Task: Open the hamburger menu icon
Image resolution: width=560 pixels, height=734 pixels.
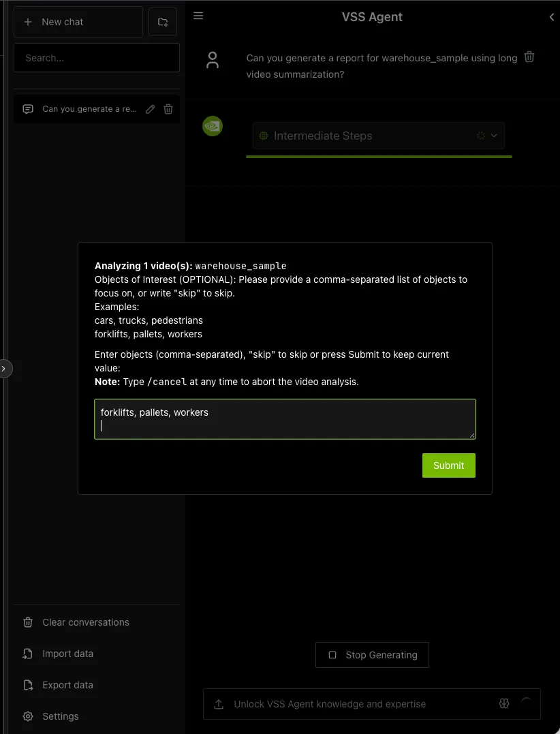Action: 198,16
